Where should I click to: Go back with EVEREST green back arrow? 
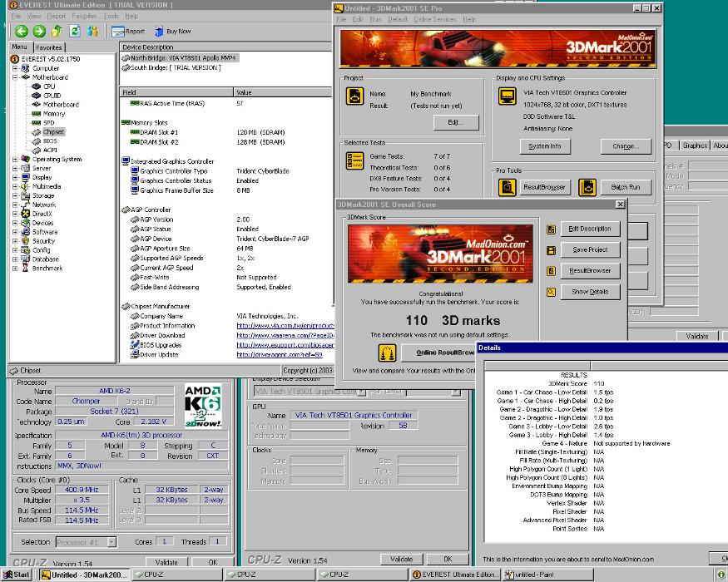(x=22, y=31)
